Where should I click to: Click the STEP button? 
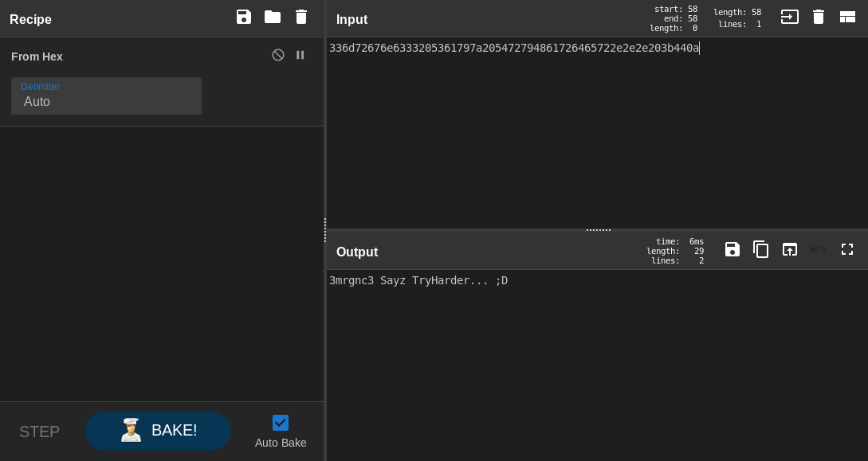[x=39, y=432]
